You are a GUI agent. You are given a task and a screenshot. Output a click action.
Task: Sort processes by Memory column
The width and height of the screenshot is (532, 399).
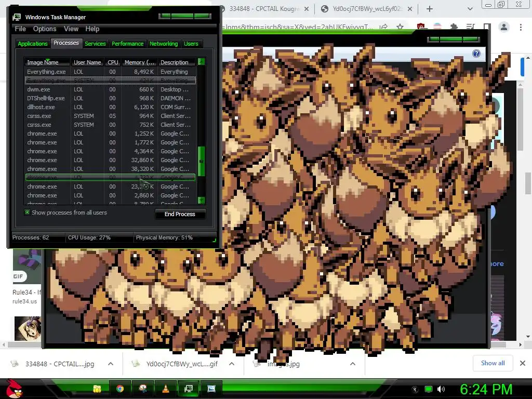[x=139, y=62]
